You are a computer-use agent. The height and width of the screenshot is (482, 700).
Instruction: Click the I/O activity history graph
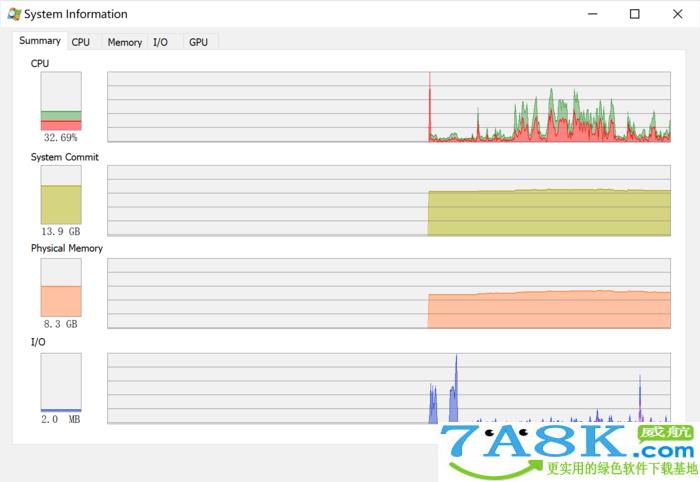coord(389,388)
